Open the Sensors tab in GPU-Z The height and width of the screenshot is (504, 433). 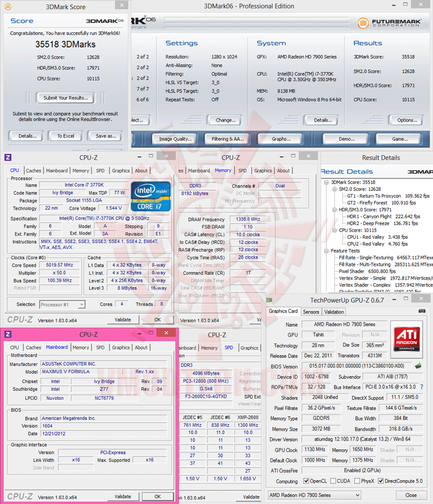311,312
